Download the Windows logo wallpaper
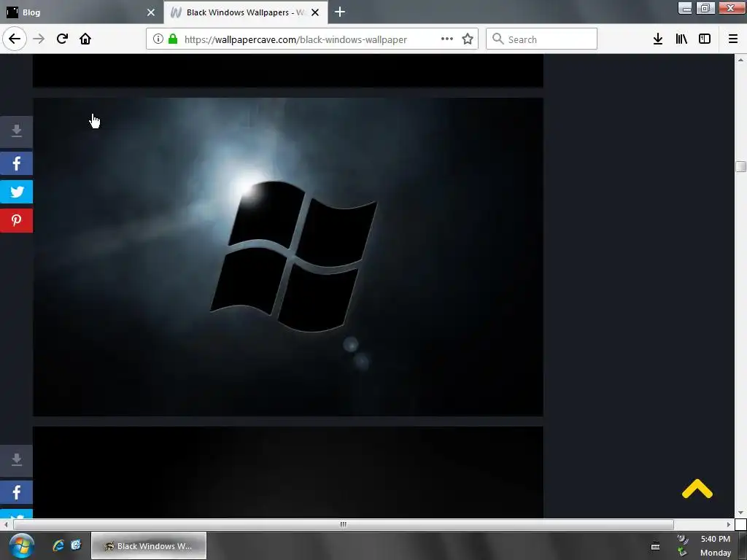The width and height of the screenshot is (747, 560). coord(16,131)
